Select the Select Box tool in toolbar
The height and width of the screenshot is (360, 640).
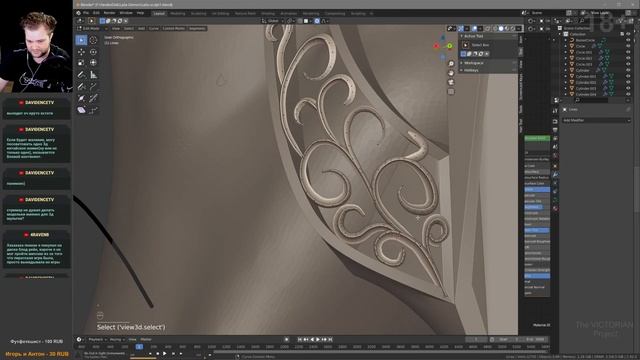[x=81, y=40]
